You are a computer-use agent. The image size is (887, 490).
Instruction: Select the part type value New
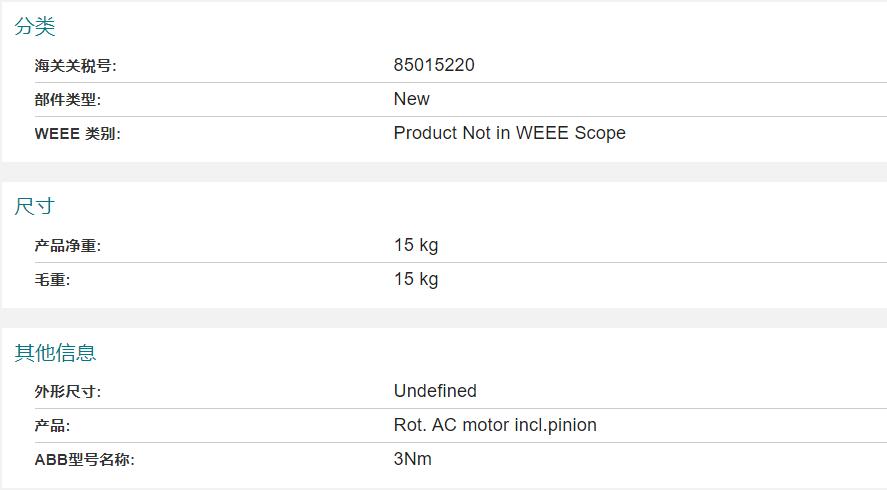click(x=411, y=99)
